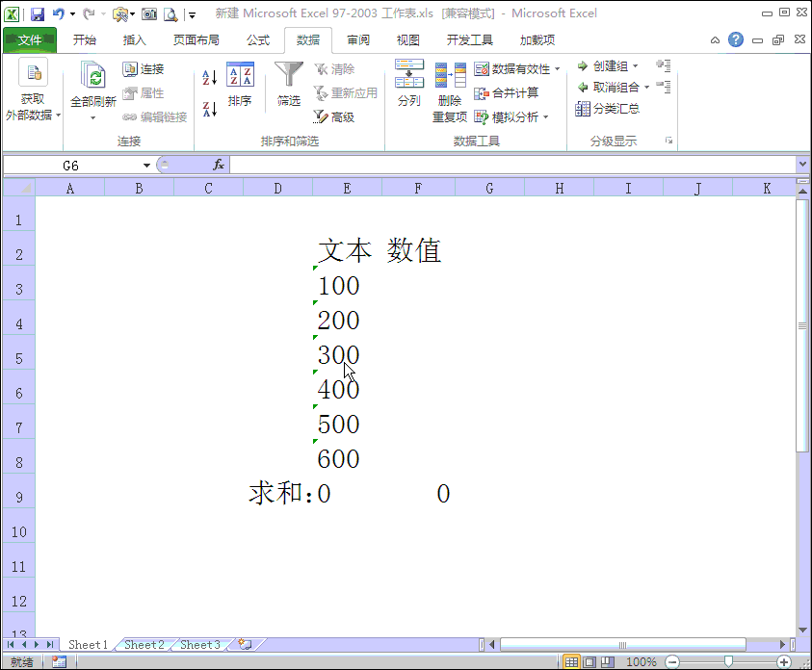Customize Quick Access Toolbar dropdown
812x670 pixels.
(192, 15)
